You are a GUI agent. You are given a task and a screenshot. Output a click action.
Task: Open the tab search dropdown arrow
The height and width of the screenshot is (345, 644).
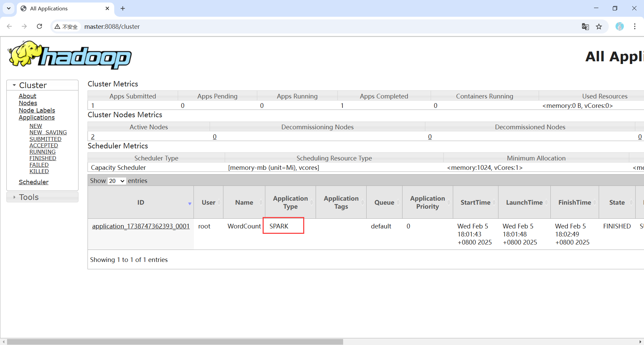pyautogui.click(x=9, y=8)
